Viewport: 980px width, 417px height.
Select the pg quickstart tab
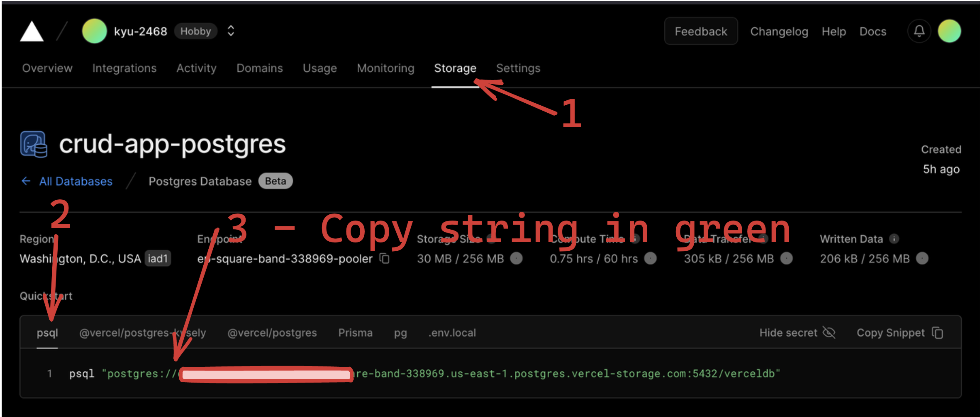tap(400, 333)
